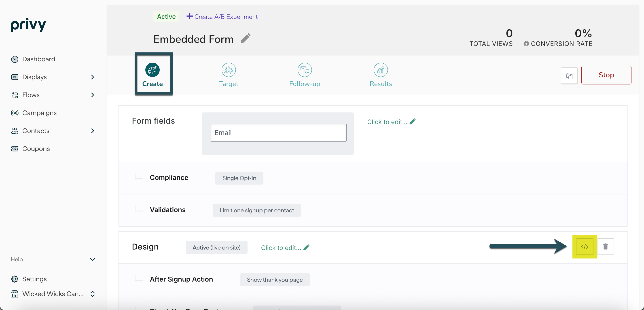Open the Target step icon
This screenshot has width=644, height=310.
pyautogui.click(x=229, y=70)
